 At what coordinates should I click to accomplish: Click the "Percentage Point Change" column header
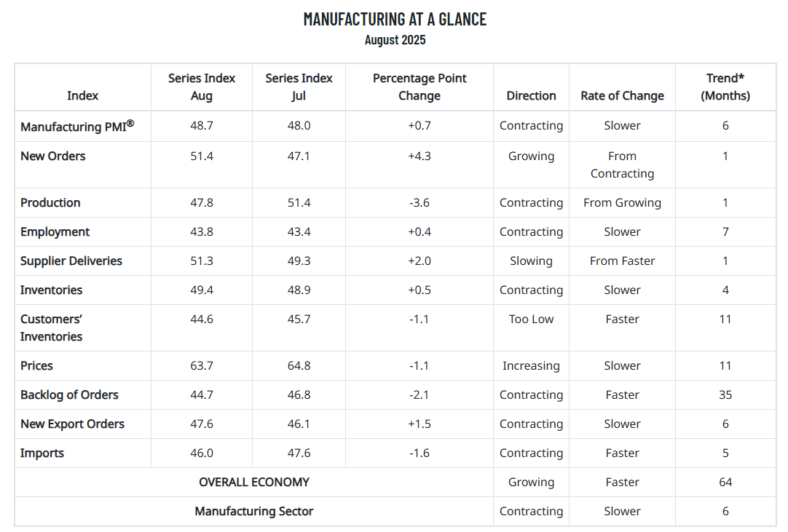419,87
